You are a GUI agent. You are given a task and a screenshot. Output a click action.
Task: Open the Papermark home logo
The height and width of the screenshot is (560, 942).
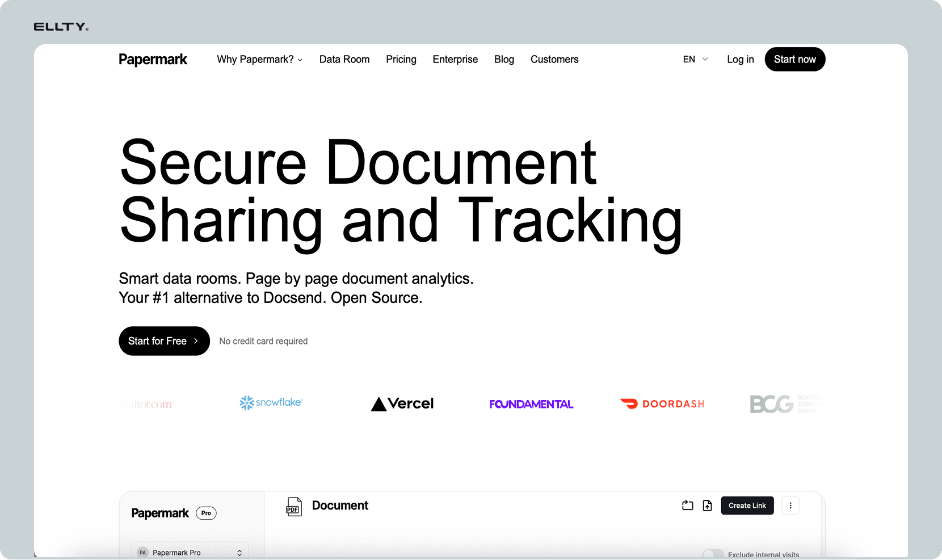coord(153,60)
